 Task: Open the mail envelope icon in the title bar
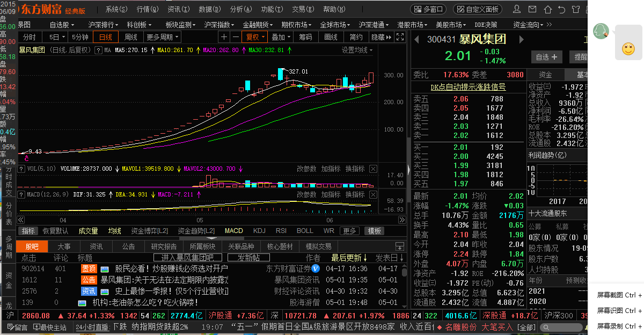click(x=531, y=9)
